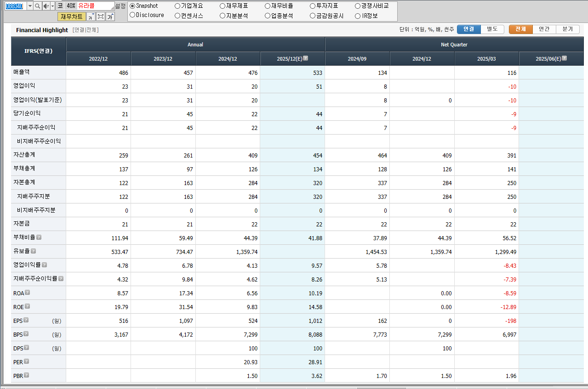588x389 pixels.
Task: Click the Net Quarter column group header
Action: click(454, 45)
